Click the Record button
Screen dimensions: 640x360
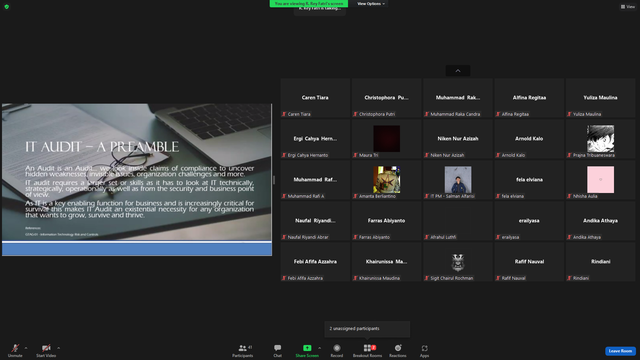click(x=337, y=350)
